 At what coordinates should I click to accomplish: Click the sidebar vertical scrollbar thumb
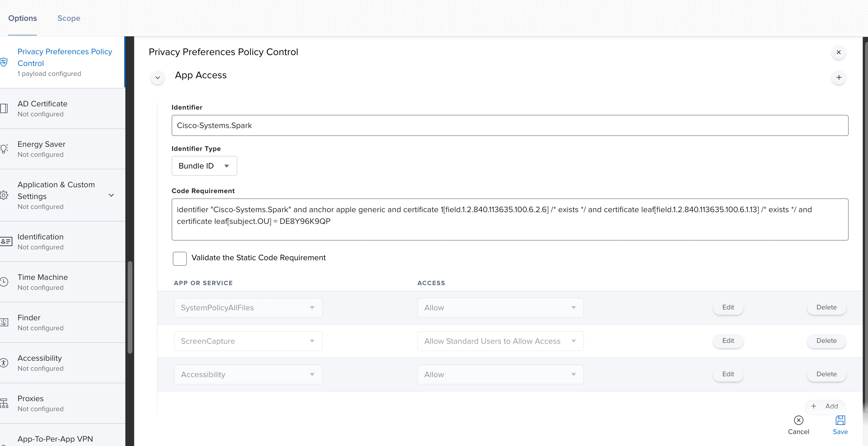click(x=130, y=307)
